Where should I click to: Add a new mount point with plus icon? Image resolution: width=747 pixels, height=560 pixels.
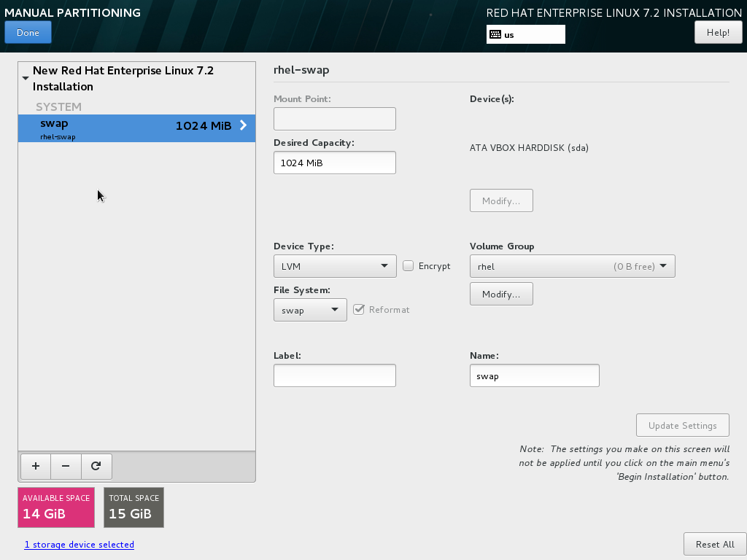[x=36, y=466]
